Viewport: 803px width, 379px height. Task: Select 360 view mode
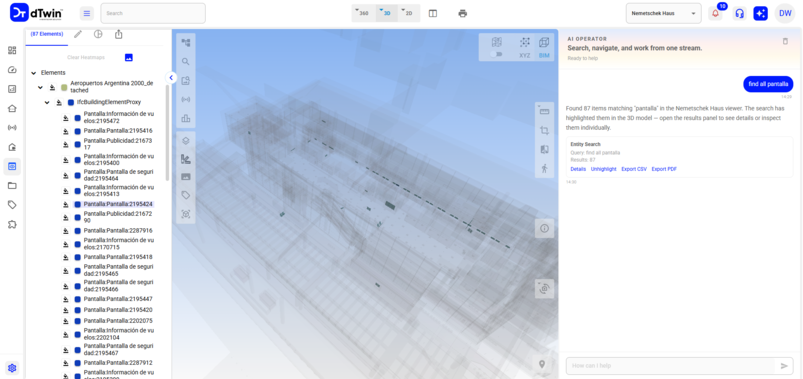(364, 13)
